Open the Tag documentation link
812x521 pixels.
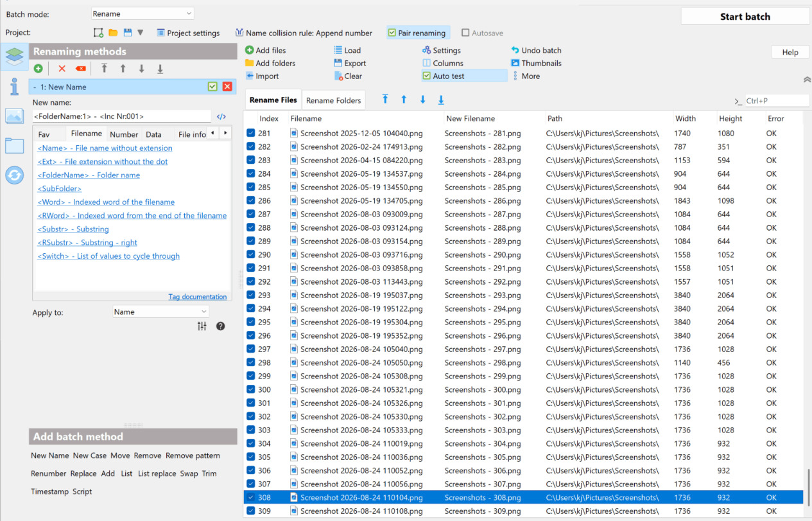pos(198,297)
